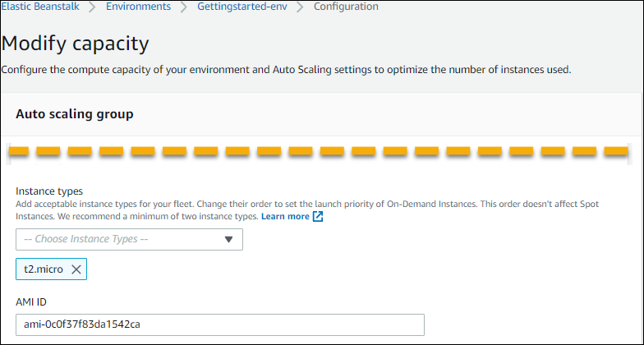Click the chevron after Environments breadcrumb
644x345 pixels.
pos(184,7)
